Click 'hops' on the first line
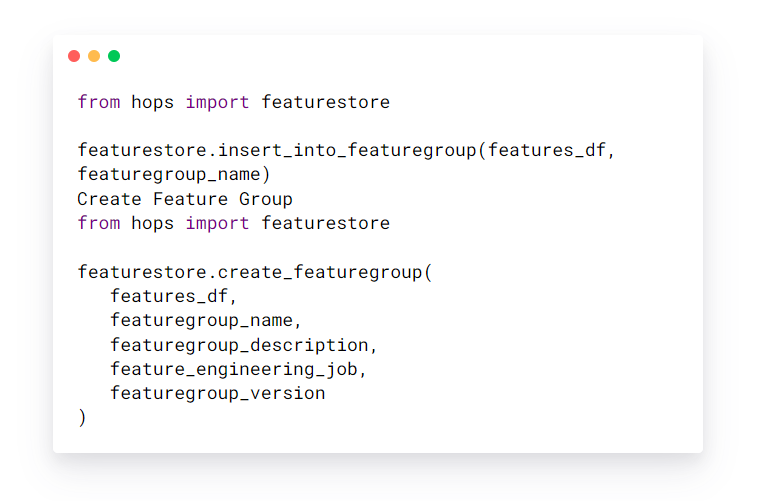760x501 pixels. [x=153, y=102]
